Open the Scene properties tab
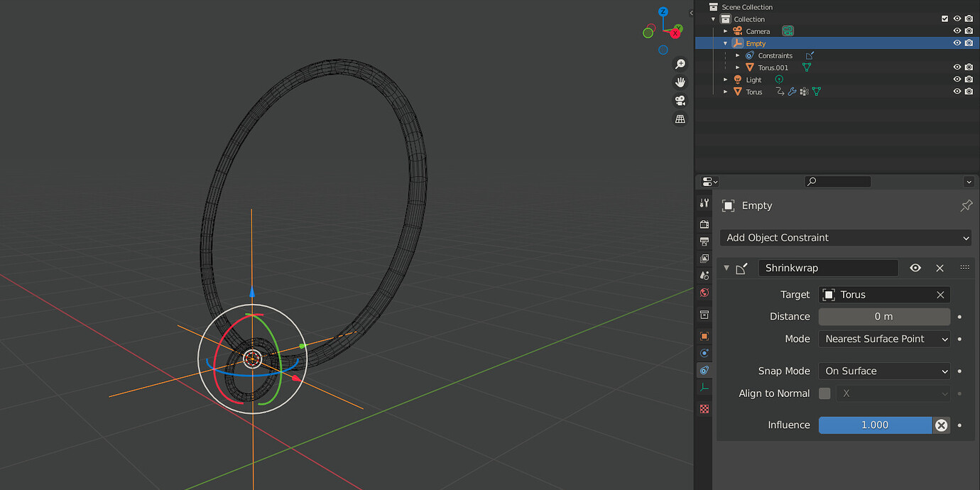 (x=704, y=276)
